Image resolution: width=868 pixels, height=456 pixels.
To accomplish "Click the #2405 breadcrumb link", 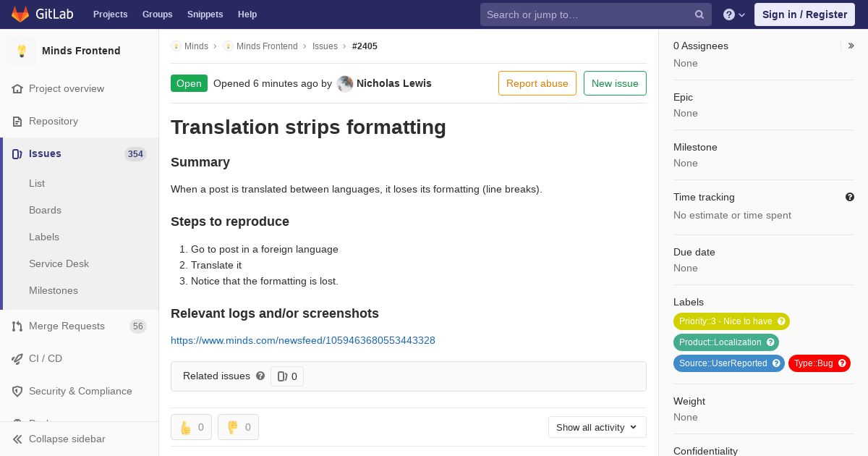I will click(x=365, y=46).
